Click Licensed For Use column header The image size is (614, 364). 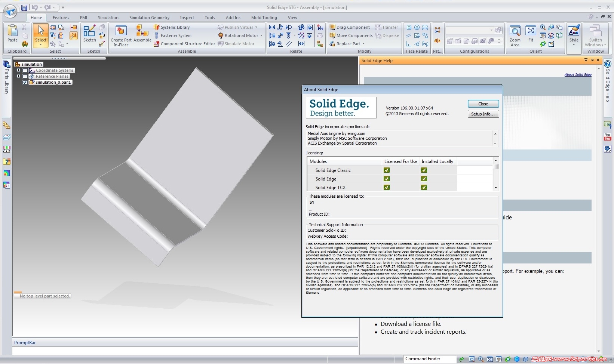[x=400, y=161]
